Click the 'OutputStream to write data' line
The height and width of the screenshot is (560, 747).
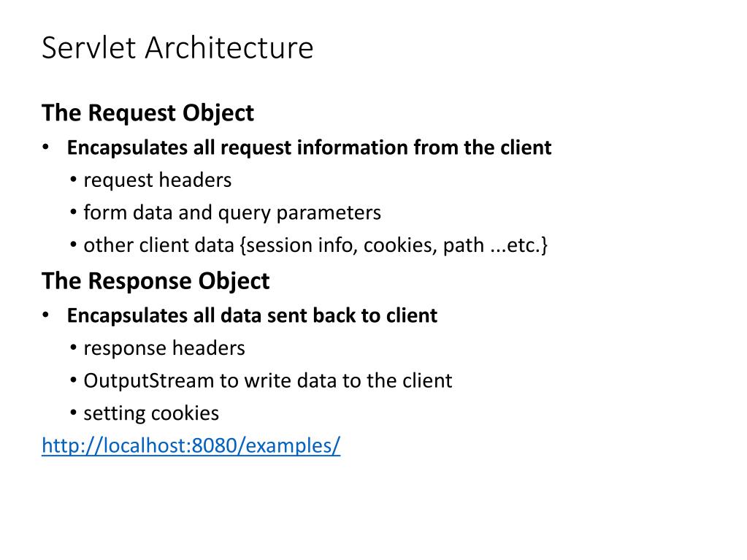(x=268, y=380)
